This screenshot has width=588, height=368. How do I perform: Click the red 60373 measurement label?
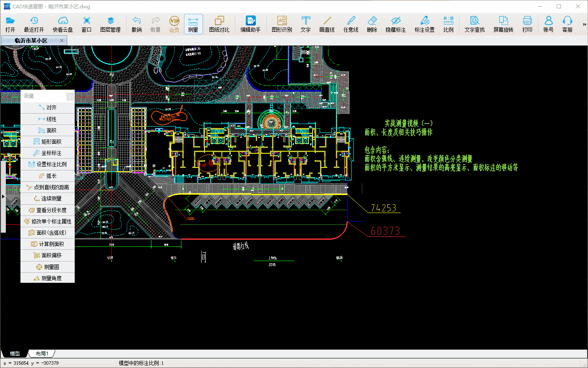[385, 231]
